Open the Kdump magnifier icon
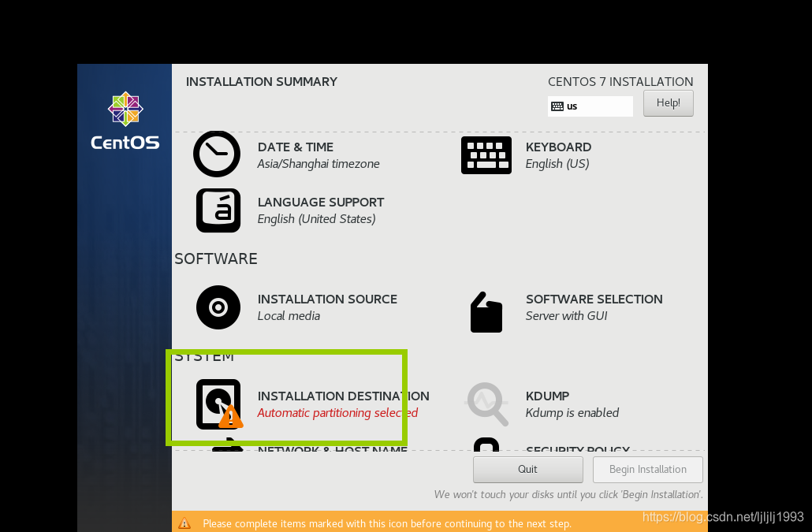This screenshot has height=532, width=812. [x=486, y=404]
